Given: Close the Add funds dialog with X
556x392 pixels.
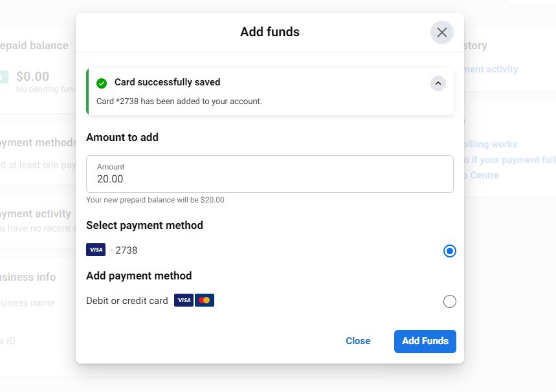Looking at the screenshot, I should point(442,32).
